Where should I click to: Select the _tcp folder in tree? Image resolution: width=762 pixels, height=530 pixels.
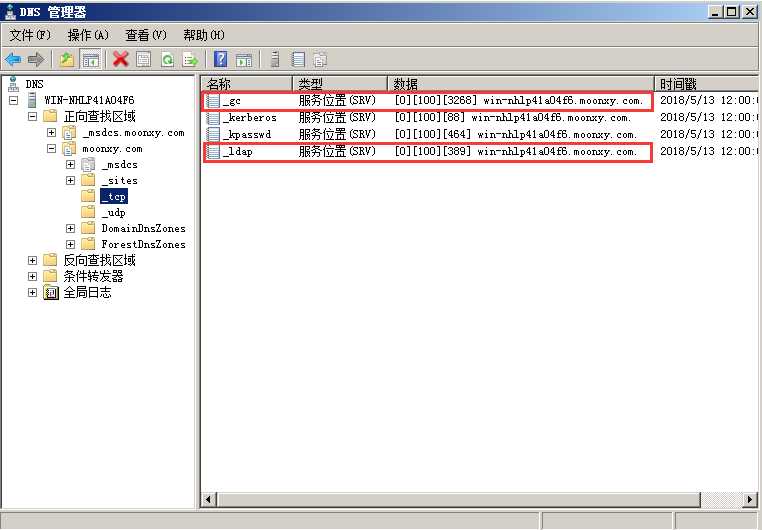(114, 196)
